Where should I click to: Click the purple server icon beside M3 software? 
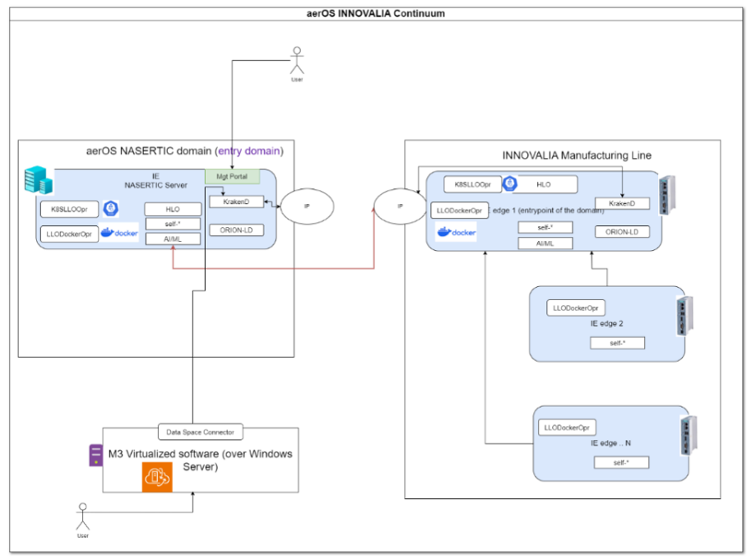[x=95, y=455]
